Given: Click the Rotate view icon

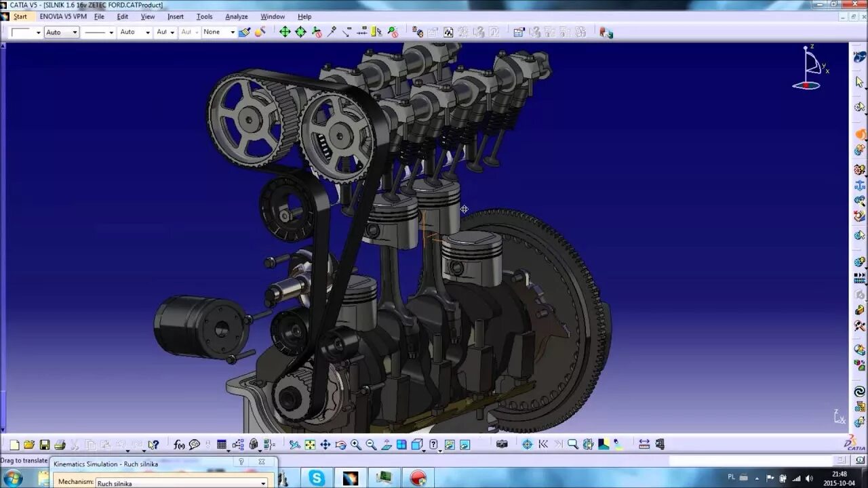Looking at the screenshot, I should (340, 445).
